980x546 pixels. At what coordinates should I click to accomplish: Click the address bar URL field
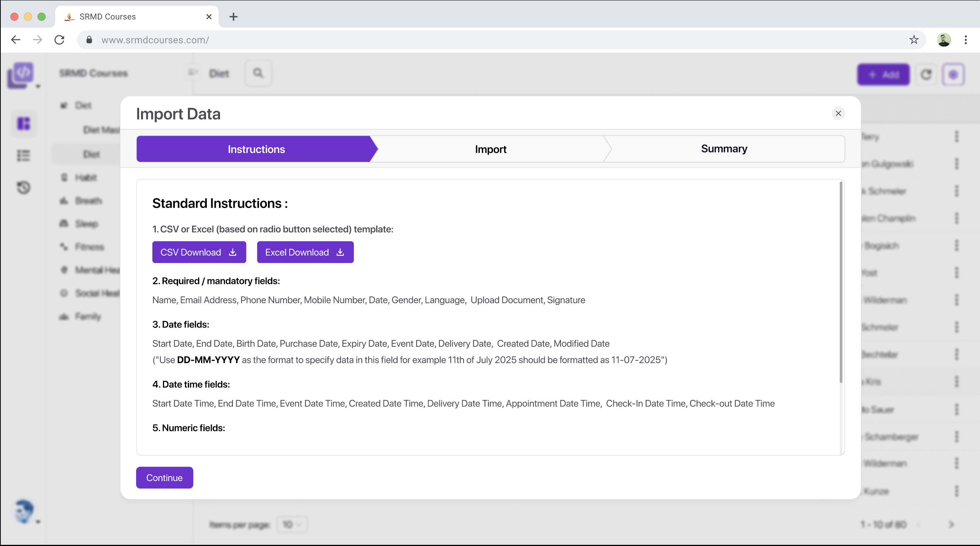coord(495,40)
